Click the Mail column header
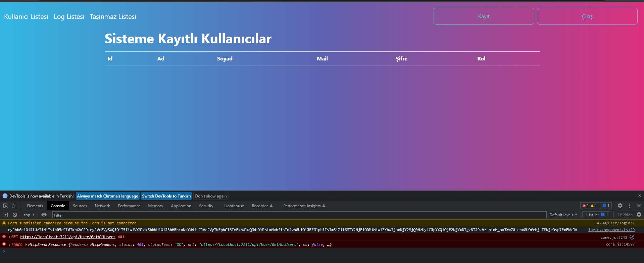This screenshot has width=644, height=263. point(322,58)
